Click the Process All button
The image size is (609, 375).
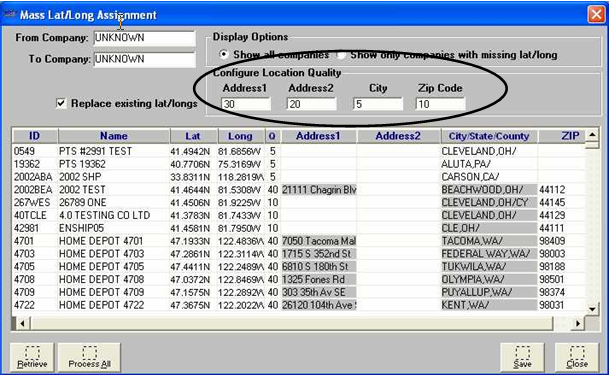point(89,358)
